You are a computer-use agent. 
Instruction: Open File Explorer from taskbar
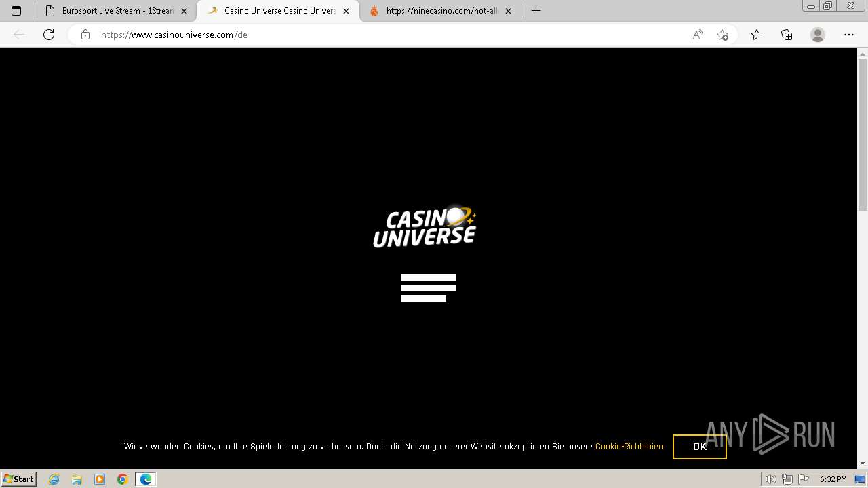pos(77,479)
